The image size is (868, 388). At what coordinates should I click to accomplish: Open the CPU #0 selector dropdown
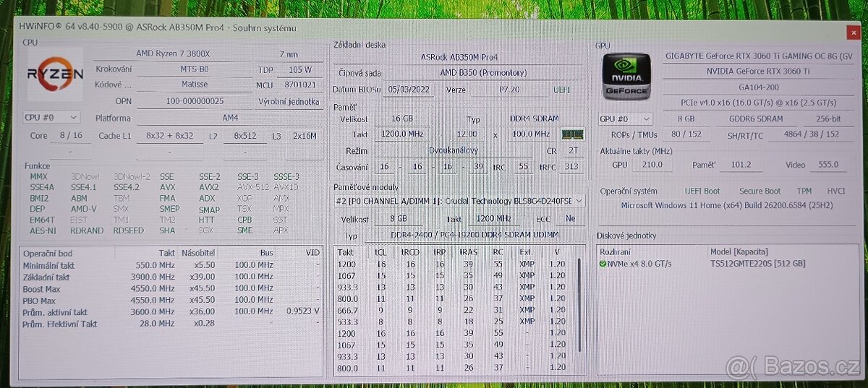click(x=51, y=118)
